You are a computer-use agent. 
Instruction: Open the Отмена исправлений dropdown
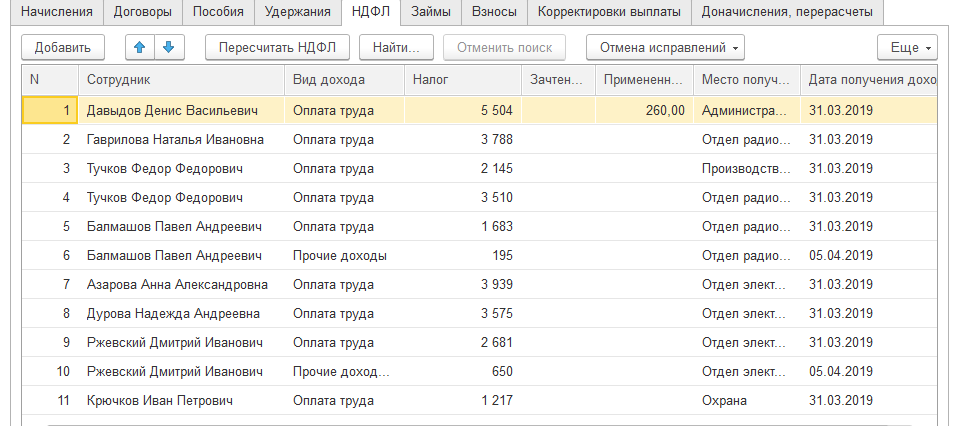[x=665, y=47]
